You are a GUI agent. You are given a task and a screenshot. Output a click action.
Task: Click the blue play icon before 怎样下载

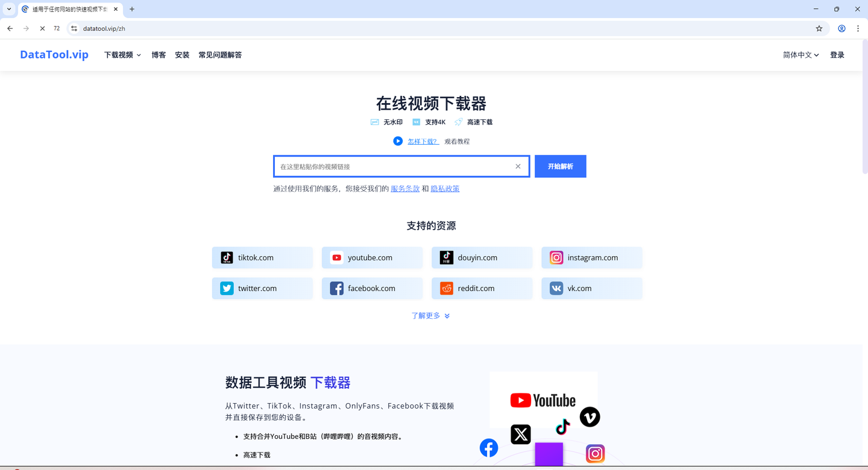(x=398, y=141)
